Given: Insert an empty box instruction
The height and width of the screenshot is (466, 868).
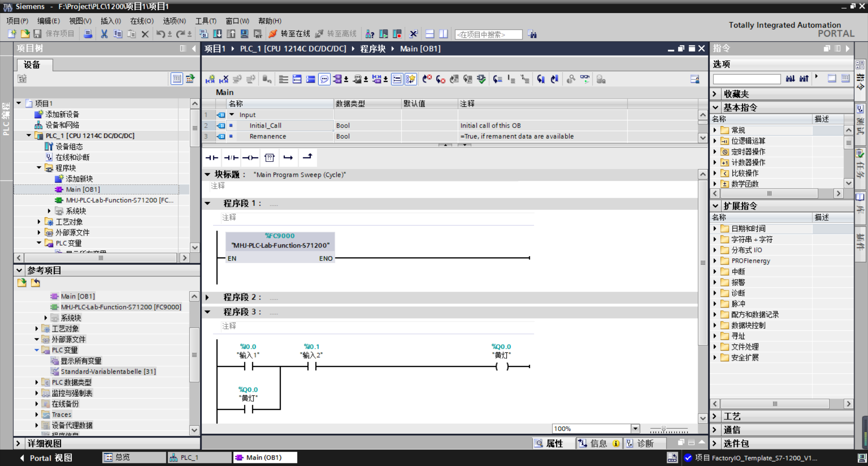Looking at the screenshot, I should tap(269, 157).
